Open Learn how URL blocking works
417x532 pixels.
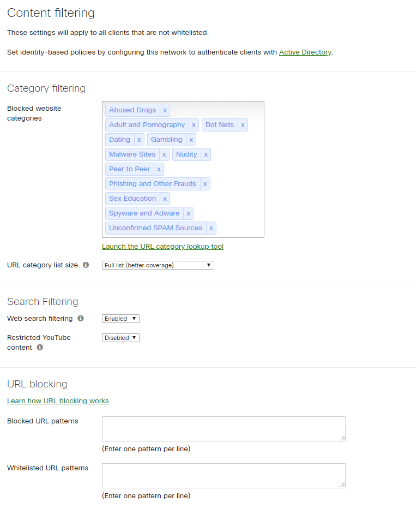point(58,401)
